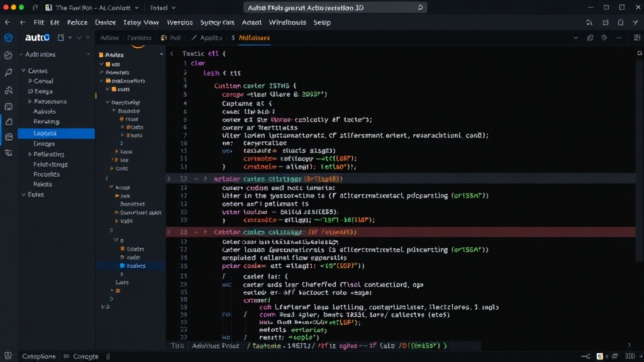Click the layout grid icon at the tab bar's far right
The width and height of the screenshot is (644, 362).
[637, 38]
